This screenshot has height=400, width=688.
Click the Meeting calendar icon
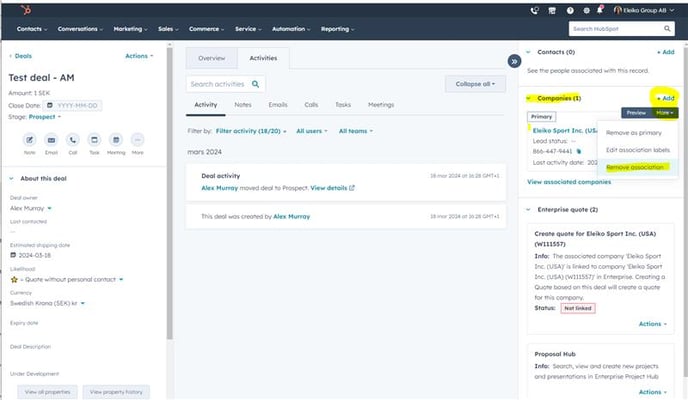116,140
